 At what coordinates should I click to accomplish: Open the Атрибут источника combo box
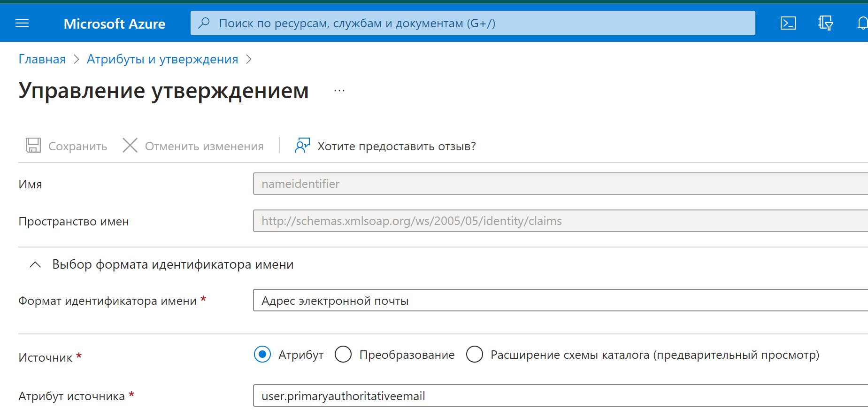(x=559, y=396)
